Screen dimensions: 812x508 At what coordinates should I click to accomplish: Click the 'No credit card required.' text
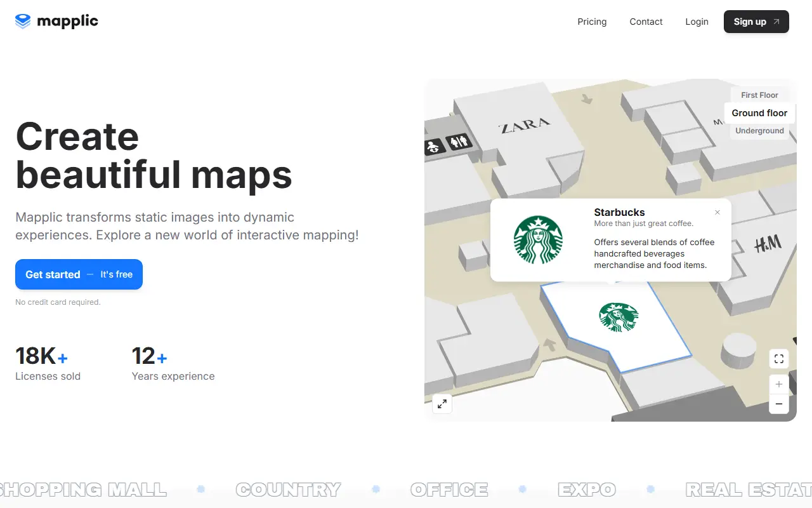pyautogui.click(x=58, y=302)
